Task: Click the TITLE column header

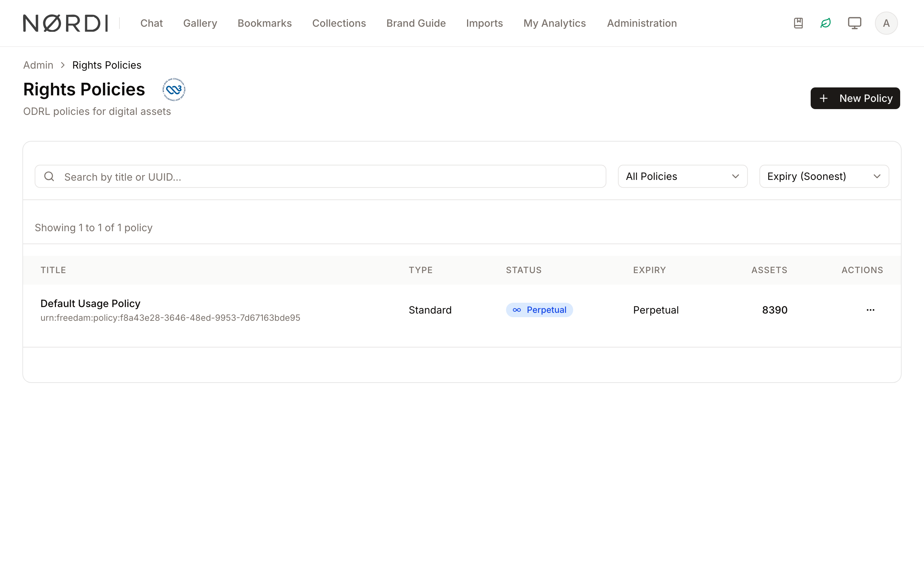Action: (x=53, y=270)
